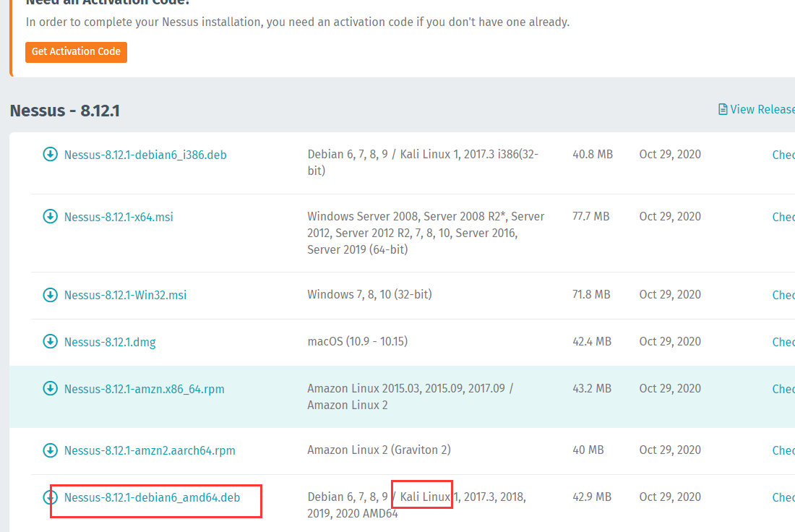Open Checksum link in the x64.msi row
Viewport: 795px width, 532px height.
783,217
